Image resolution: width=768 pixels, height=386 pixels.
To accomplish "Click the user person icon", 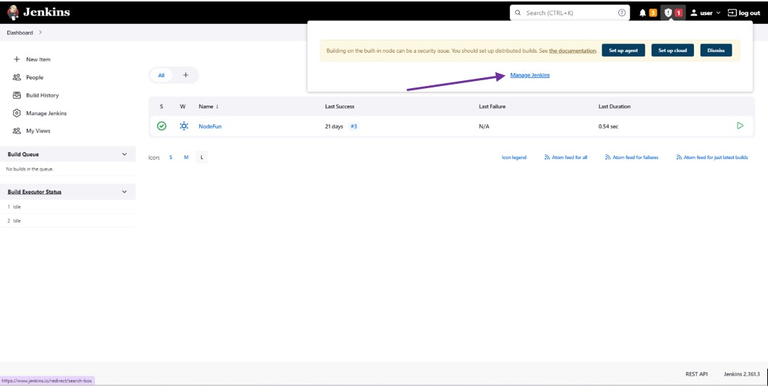I will tap(694, 13).
